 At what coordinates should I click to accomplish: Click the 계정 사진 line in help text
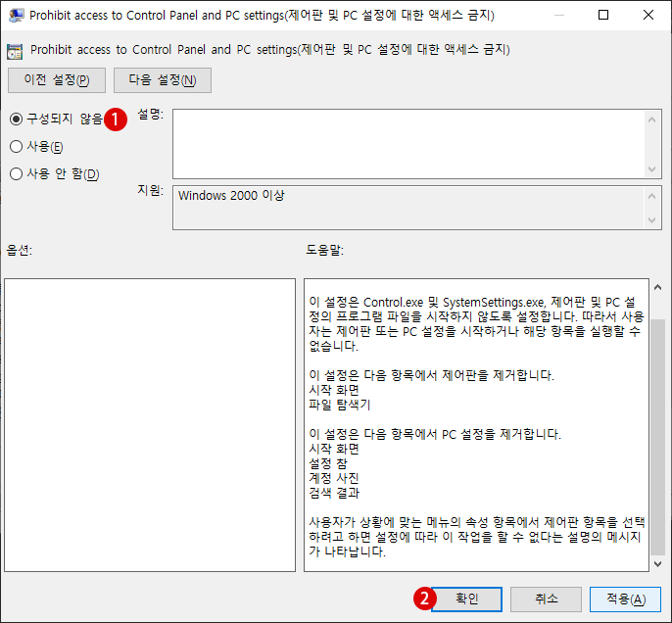tap(334, 478)
